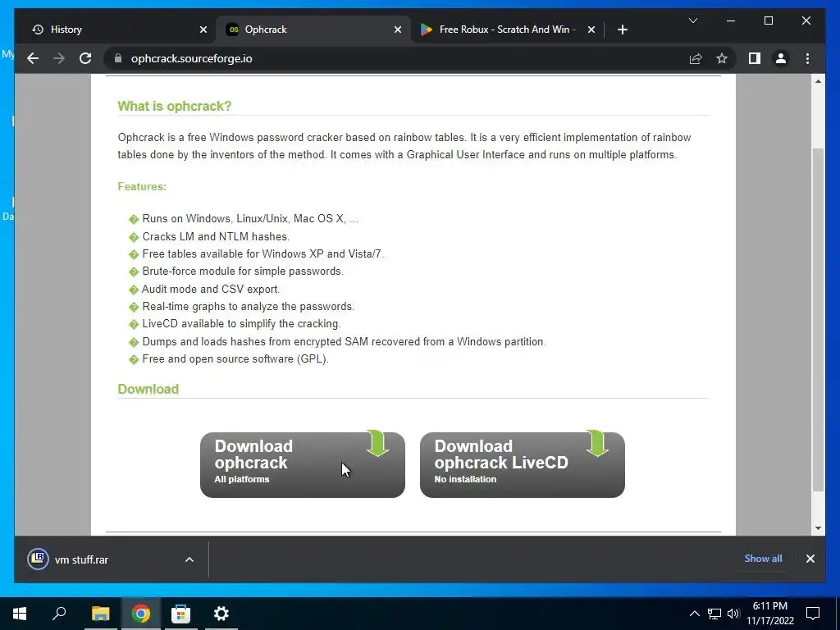Viewport: 840px width, 630px height.
Task: Open the Windows Start menu
Action: [20, 614]
